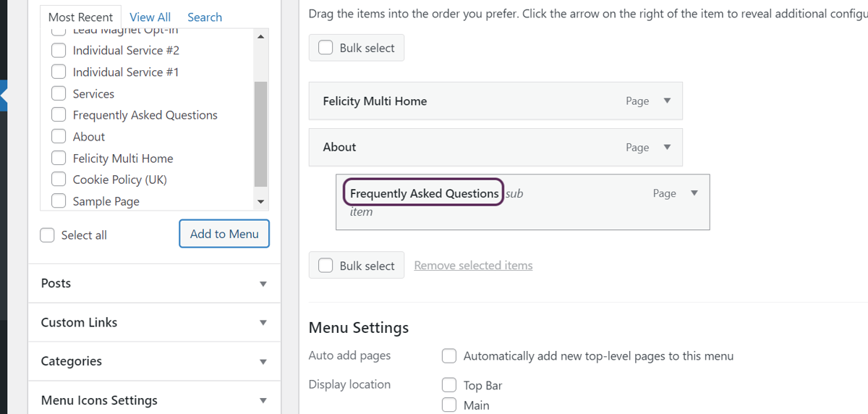The width and height of the screenshot is (868, 414).
Task: Click the collapse menu arrow on sidebar edge
Action: tap(3, 95)
